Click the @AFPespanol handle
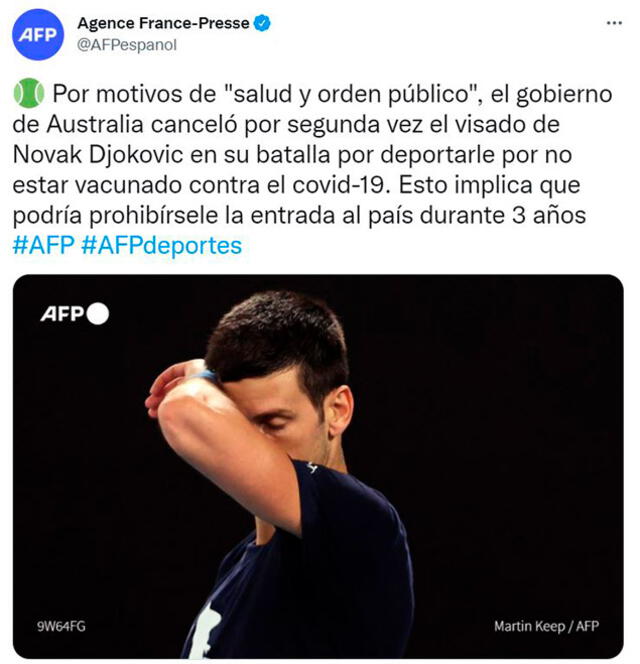The image size is (640, 664). [x=127, y=45]
